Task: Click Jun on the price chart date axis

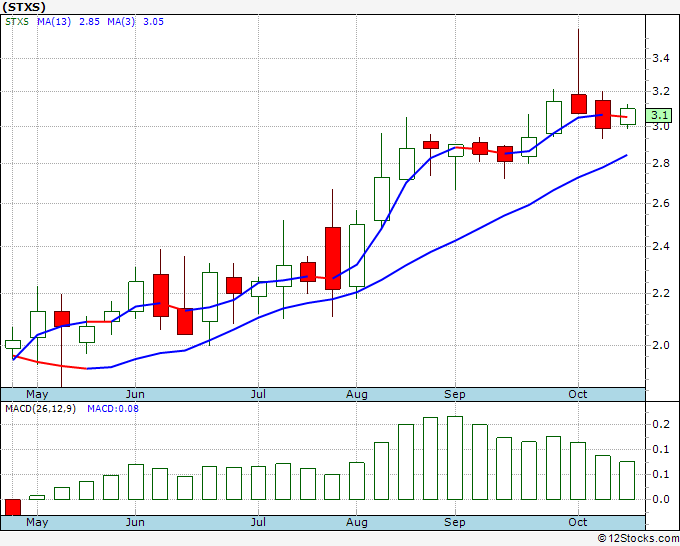Action: coord(135,394)
